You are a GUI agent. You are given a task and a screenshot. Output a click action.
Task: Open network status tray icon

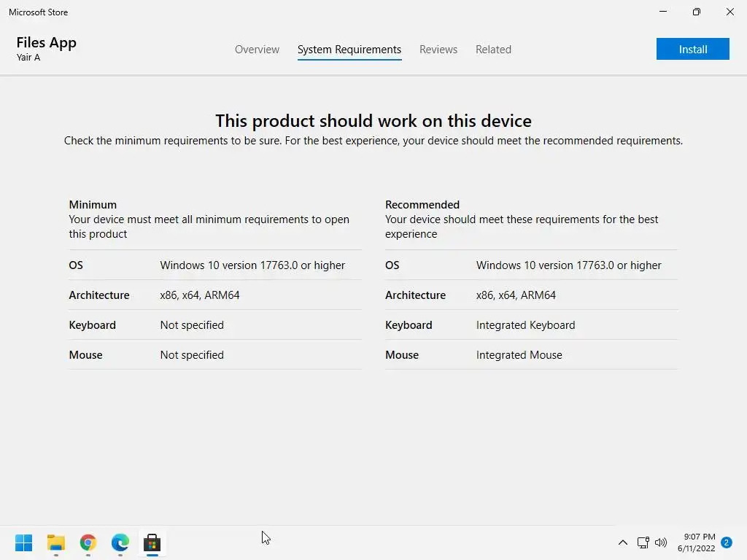click(643, 542)
